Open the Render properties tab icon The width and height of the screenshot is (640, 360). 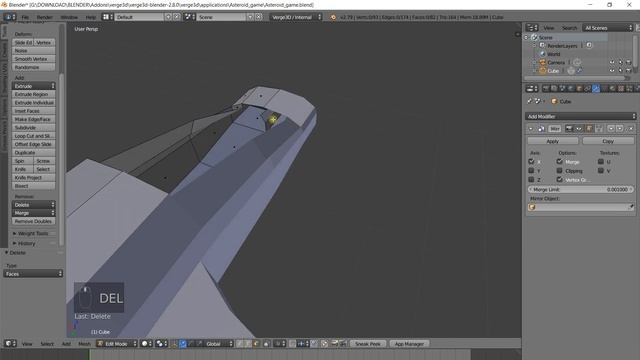click(x=546, y=88)
